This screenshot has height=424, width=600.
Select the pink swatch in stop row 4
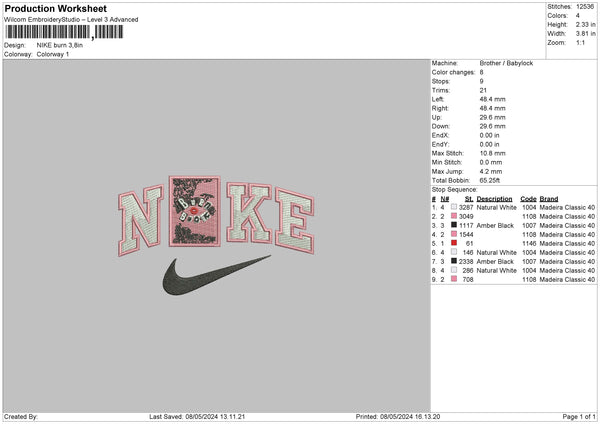click(454, 234)
